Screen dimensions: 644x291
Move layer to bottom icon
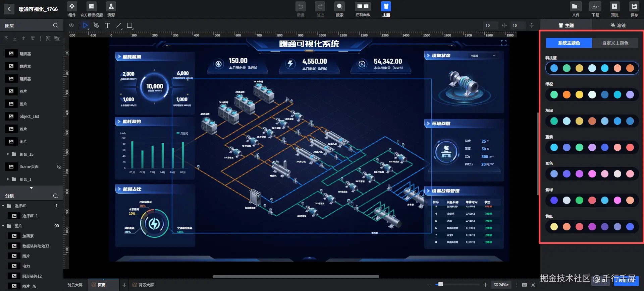pos(15,39)
